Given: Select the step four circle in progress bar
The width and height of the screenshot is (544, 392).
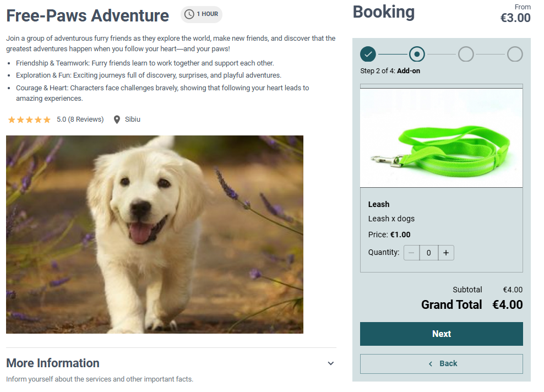Looking at the screenshot, I should [515, 54].
